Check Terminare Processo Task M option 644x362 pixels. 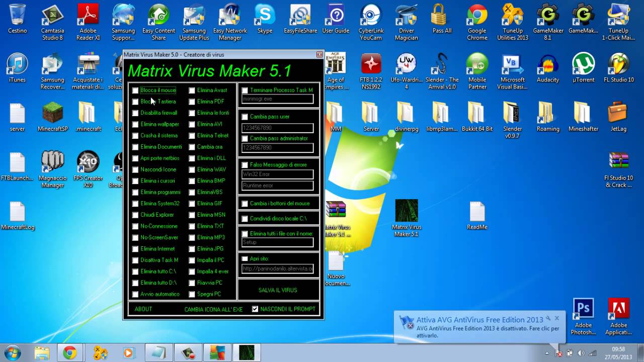point(245,90)
